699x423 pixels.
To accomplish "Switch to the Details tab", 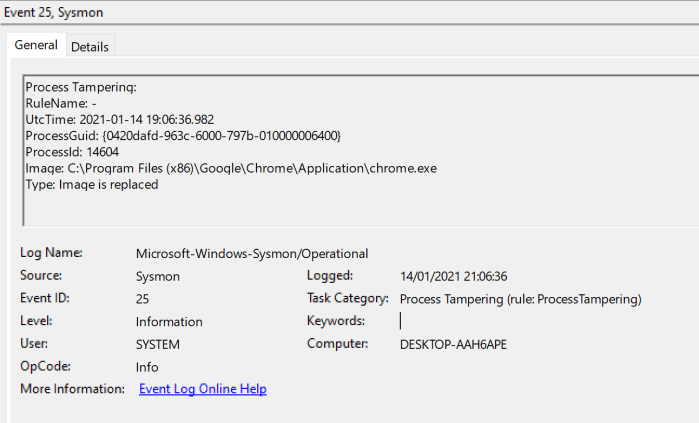I will pos(90,47).
